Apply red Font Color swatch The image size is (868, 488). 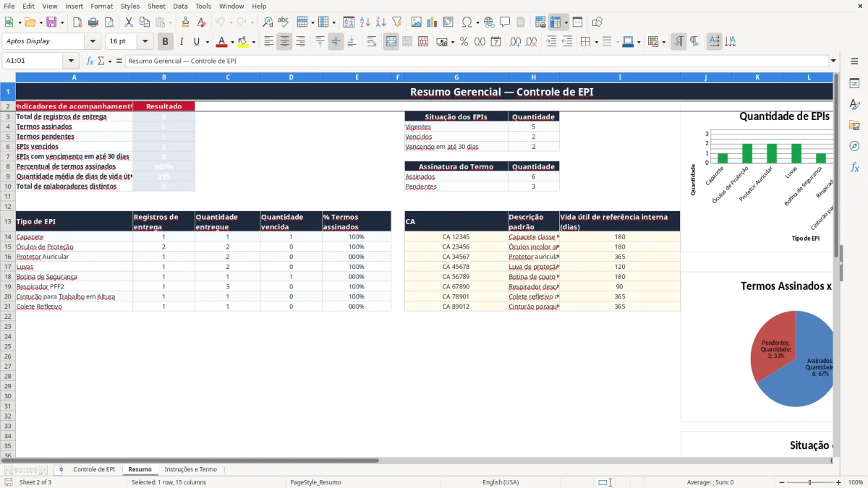click(222, 42)
